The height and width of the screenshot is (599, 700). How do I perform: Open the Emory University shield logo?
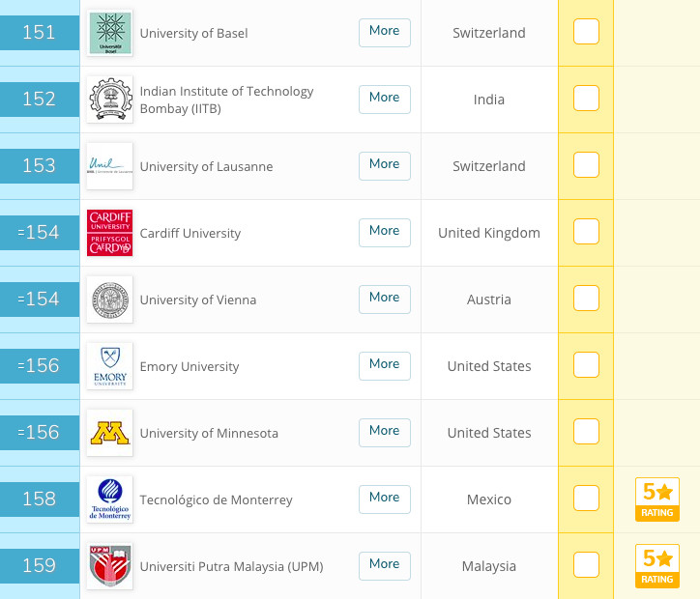point(110,366)
